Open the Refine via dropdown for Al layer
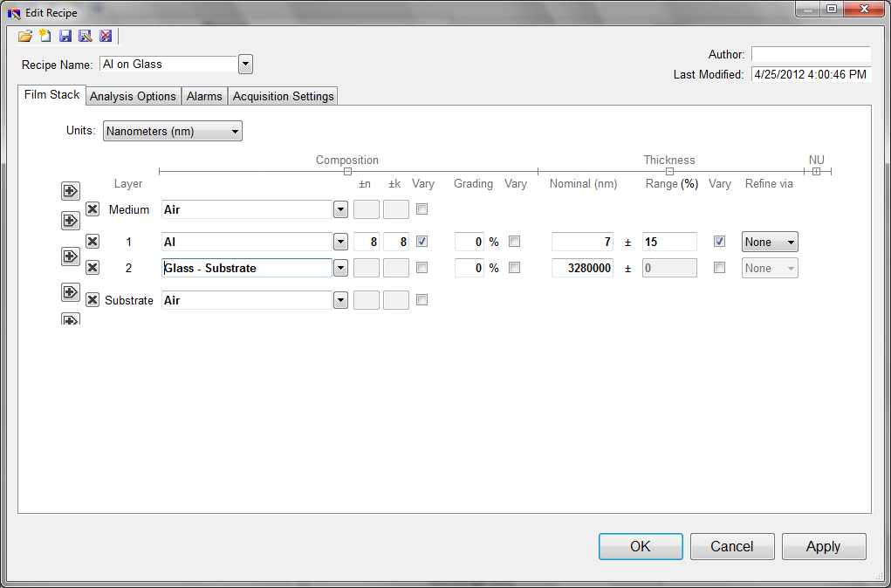The width and height of the screenshot is (891, 588). click(770, 242)
